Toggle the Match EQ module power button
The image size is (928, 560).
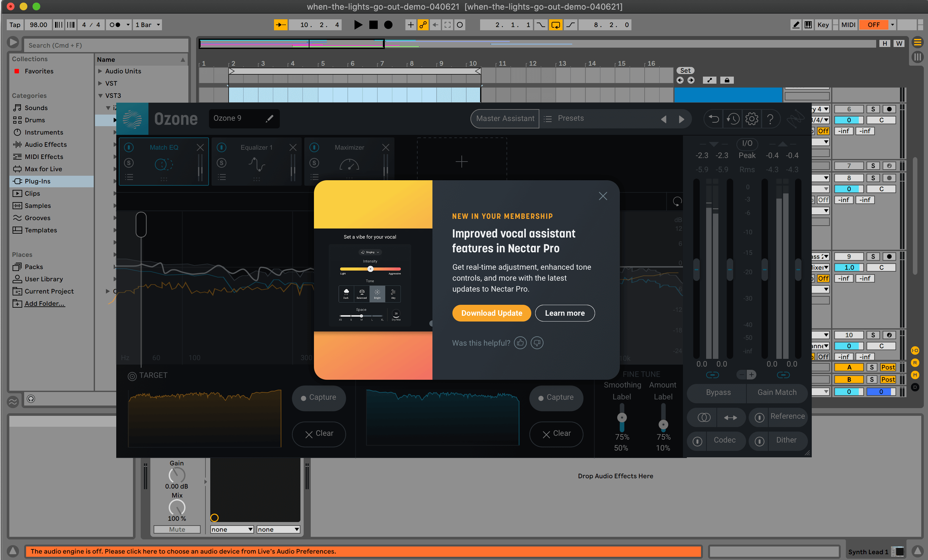point(129,147)
